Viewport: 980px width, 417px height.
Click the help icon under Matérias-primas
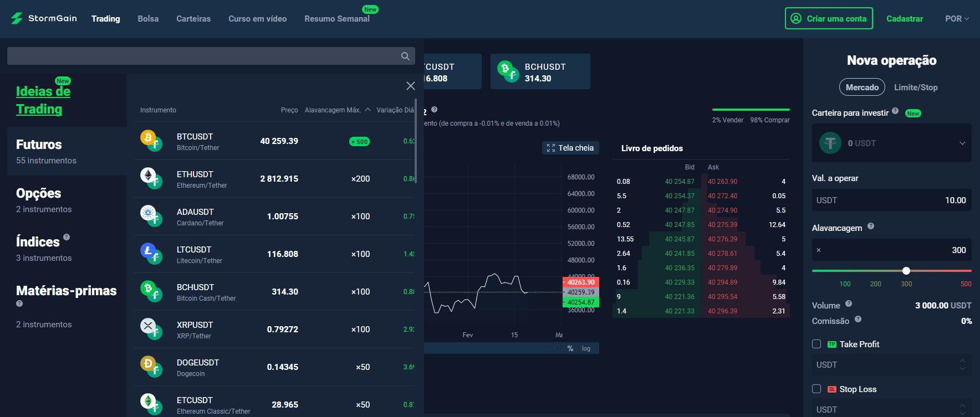pyautogui.click(x=19, y=303)
